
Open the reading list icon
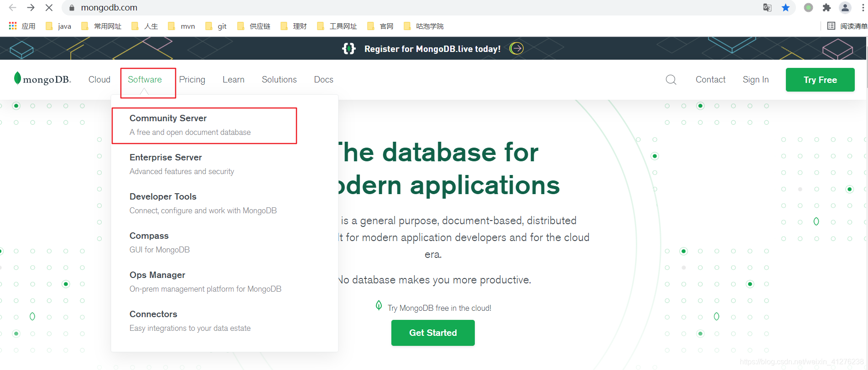[x=831, y=26]
